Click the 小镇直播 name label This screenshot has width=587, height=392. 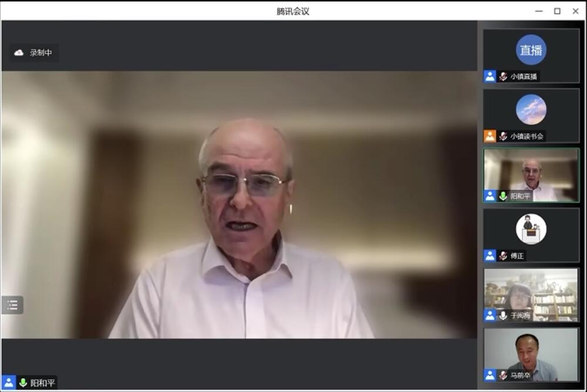(524, 76)
